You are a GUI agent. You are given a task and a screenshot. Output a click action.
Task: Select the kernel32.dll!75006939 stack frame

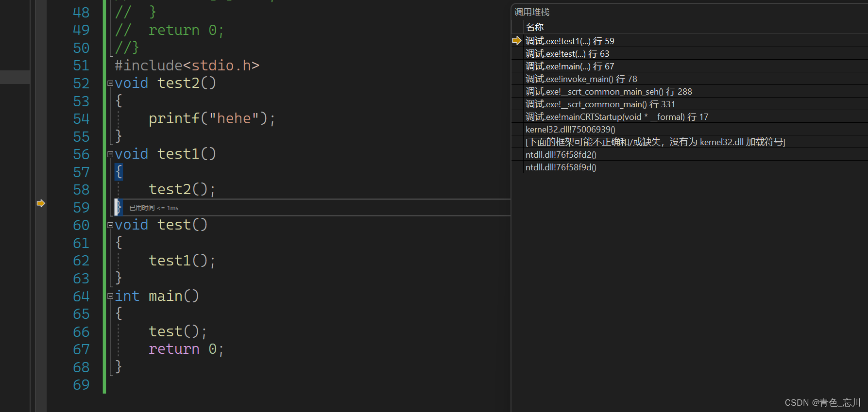click(570, 130)
